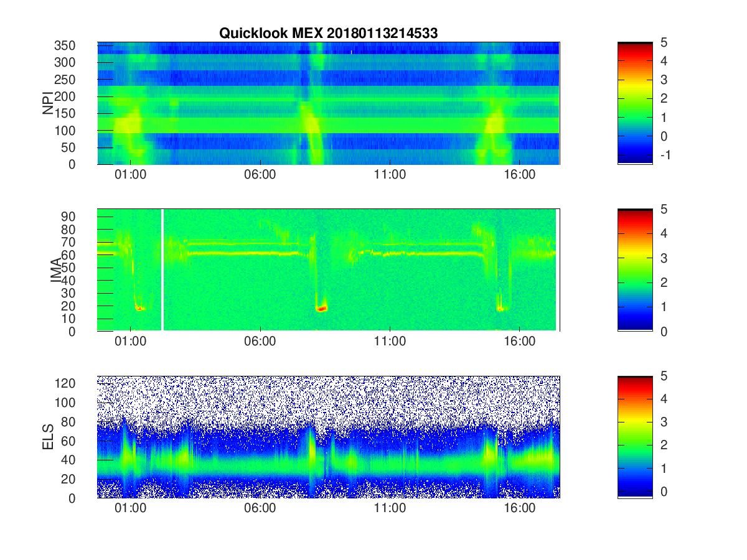This screenshot has width=747, height=560.
Task: Click the 3 label on IMA colorbar
Action: (664, 258)
